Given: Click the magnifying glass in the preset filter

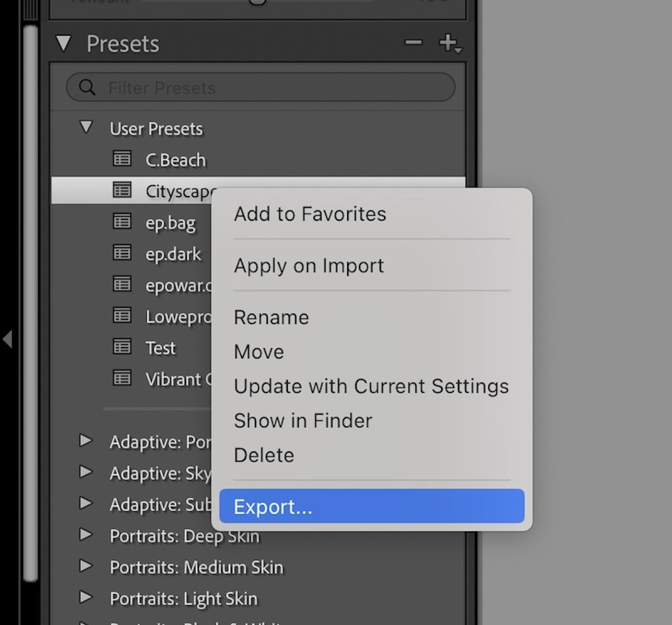Looking at the screenshot, I should coord(87,87).
